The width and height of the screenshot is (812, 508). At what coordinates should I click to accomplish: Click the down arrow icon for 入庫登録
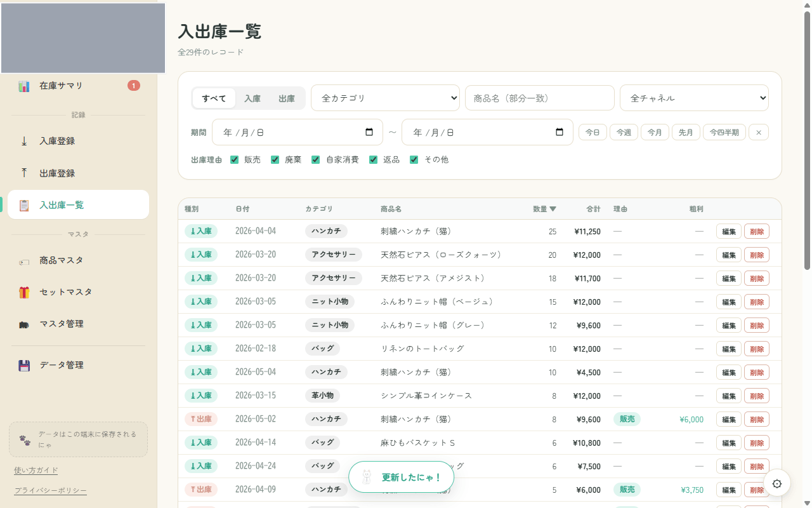24,141
